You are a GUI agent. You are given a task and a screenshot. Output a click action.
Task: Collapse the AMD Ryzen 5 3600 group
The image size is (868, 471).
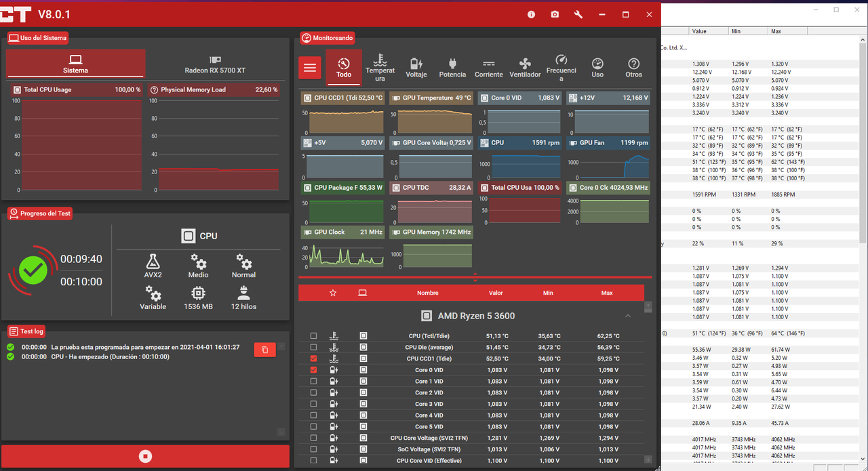tap(628, 316)
